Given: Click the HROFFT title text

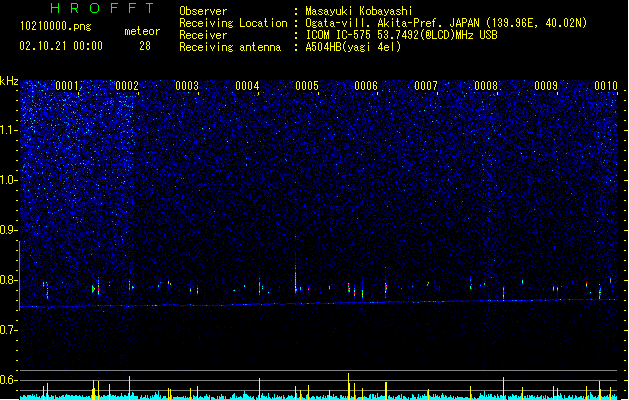Looking at the screenshot, I should click(x=102, y=8).
